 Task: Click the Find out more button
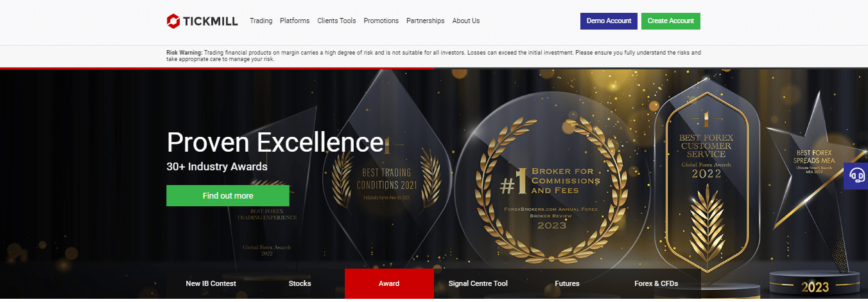[x=228, y=195]
